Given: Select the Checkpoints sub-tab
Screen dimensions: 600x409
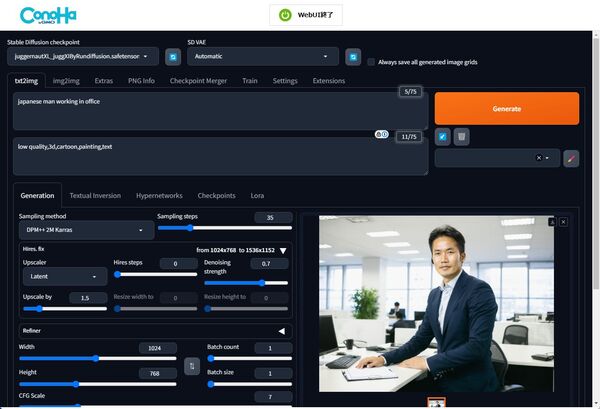Looking at the screenshot, I should (x=217, y=196).
